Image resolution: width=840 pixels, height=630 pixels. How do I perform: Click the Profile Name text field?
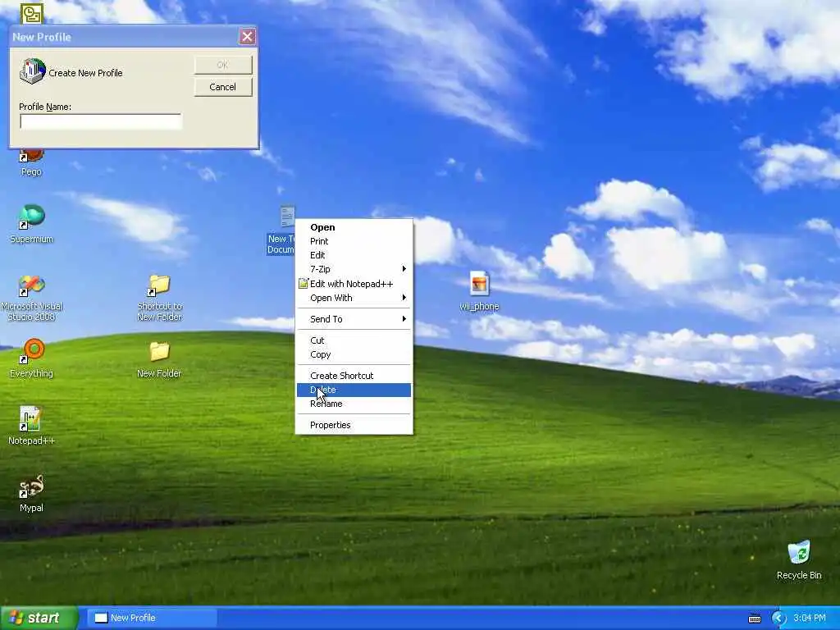(x=101, y=121)
